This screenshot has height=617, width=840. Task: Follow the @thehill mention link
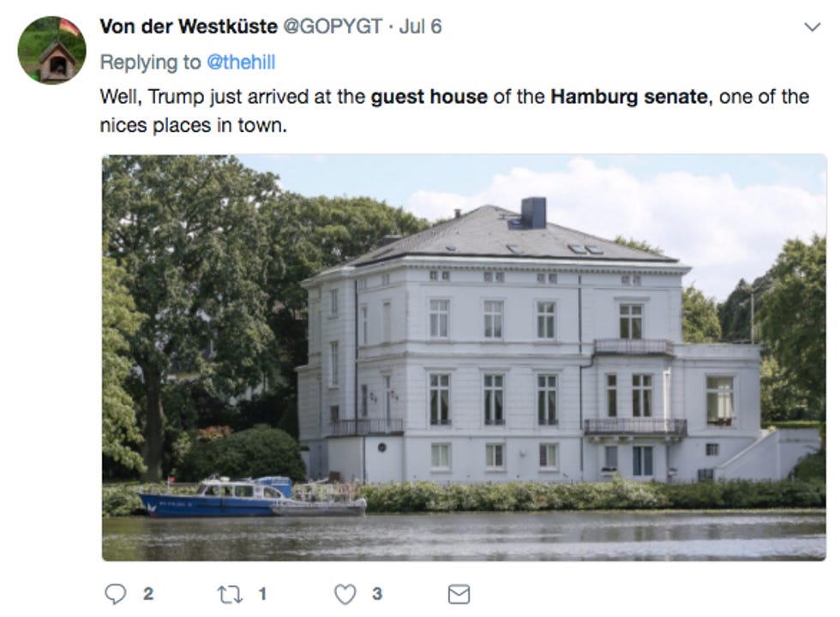[241, 62]
